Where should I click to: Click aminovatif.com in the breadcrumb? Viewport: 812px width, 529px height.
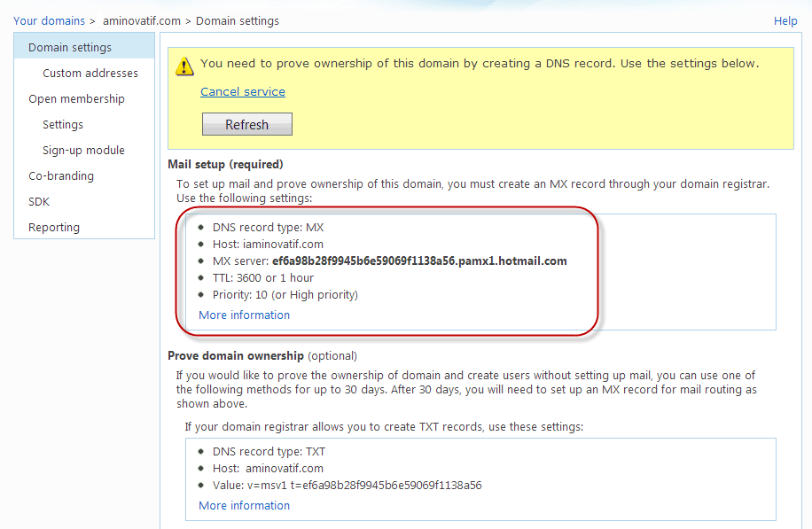point(141,20)
